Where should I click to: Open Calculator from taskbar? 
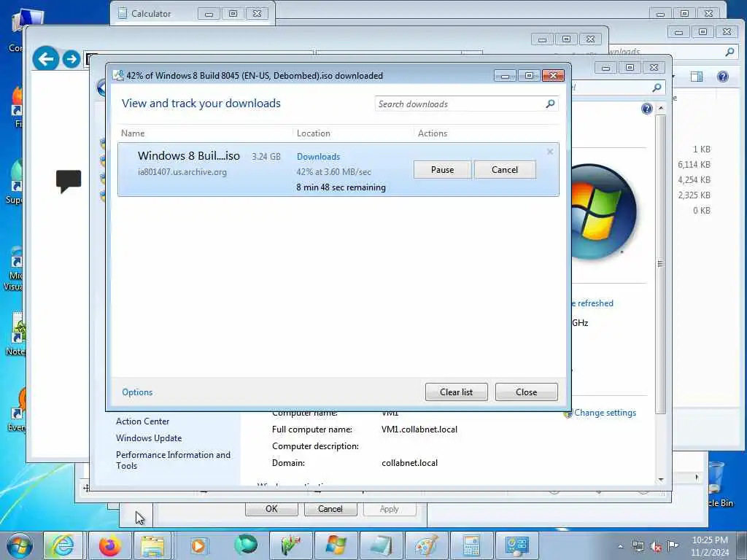[x=471, y=545]
